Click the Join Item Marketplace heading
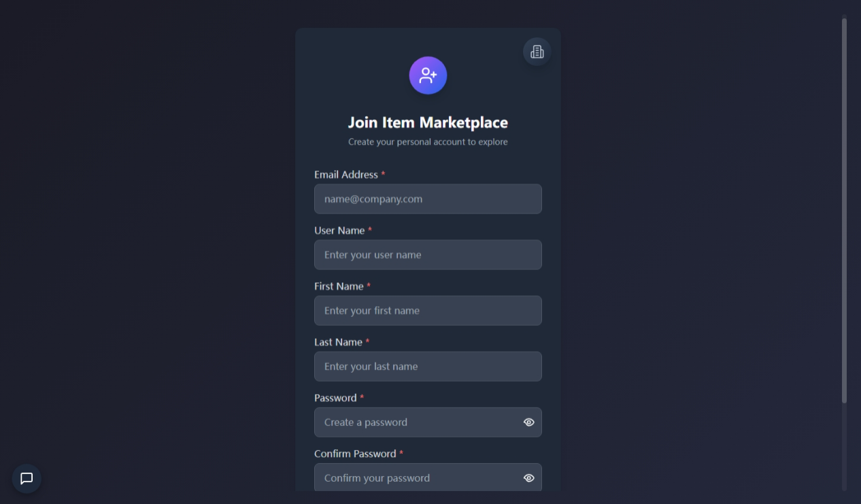This screenshot has height=504, width=861. (428, 122)
